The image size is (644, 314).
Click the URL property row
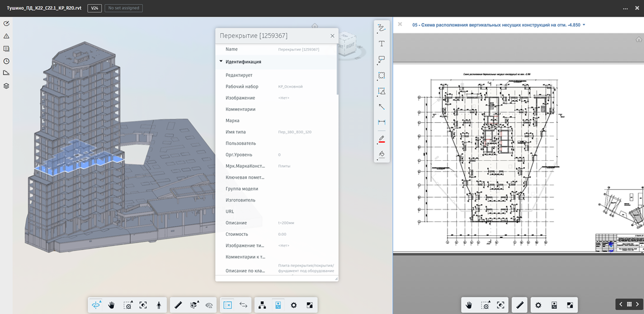click(x=276, y=211)
